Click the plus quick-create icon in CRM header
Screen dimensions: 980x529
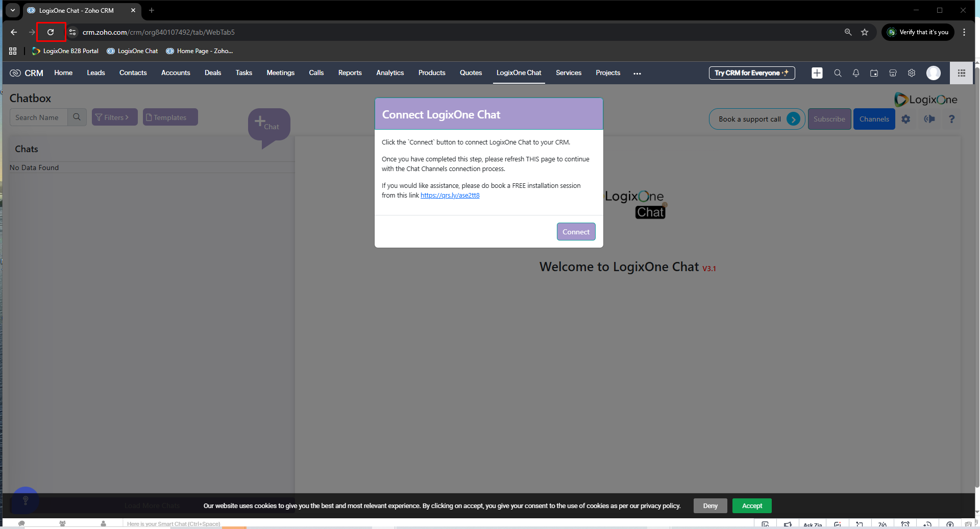click(817, 73)
